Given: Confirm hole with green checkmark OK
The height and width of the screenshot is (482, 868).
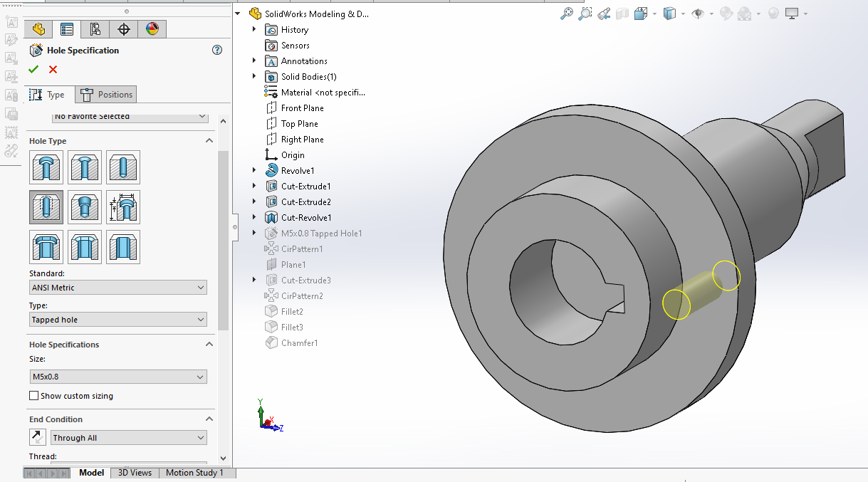Looking at the screenshot, I should pos(33,69).
